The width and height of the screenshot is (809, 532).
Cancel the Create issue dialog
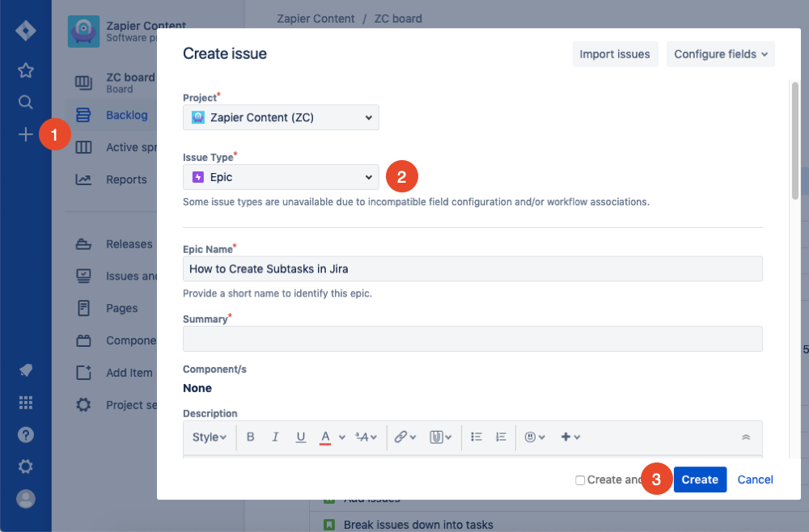coord(755,479)
